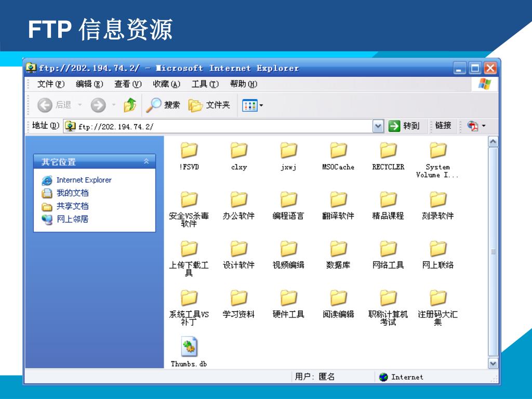Select the Thumbs.db file

189,352
